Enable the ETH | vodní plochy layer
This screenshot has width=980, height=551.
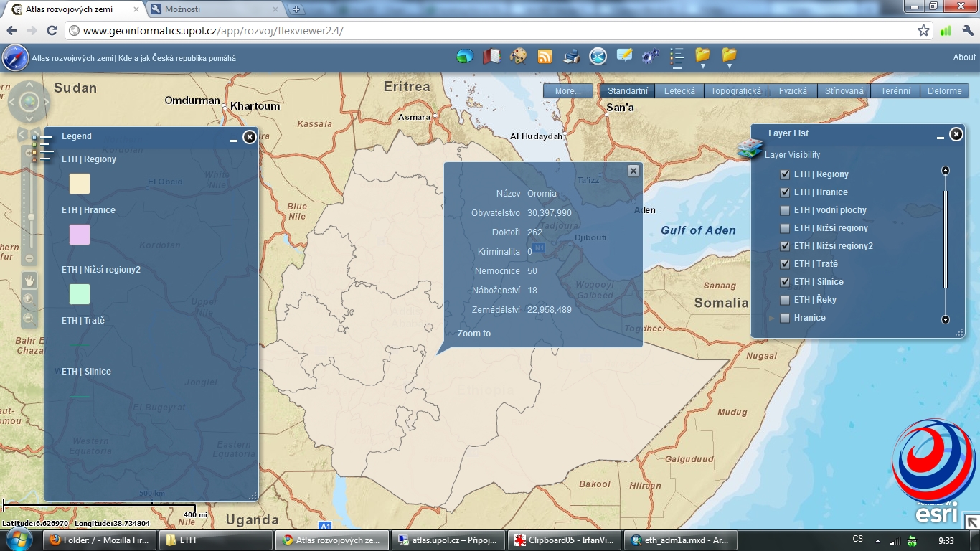[785, 210]
